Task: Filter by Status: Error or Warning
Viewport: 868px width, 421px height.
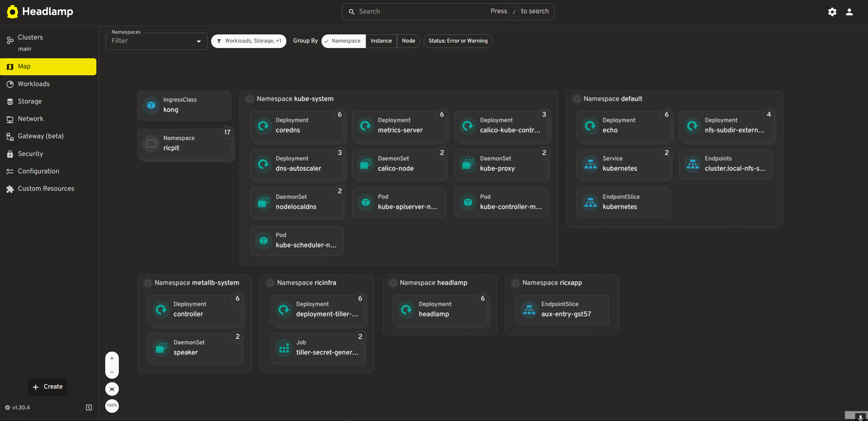Action: (458, 41)
